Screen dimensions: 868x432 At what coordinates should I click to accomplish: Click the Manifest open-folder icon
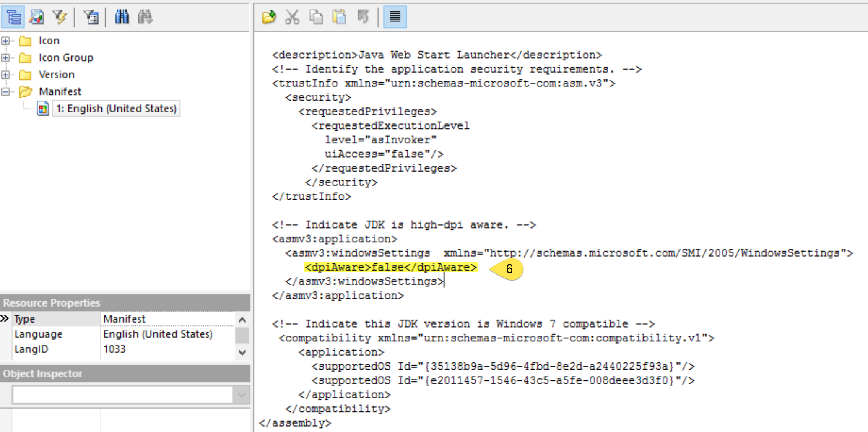click(x=26, y=91)
